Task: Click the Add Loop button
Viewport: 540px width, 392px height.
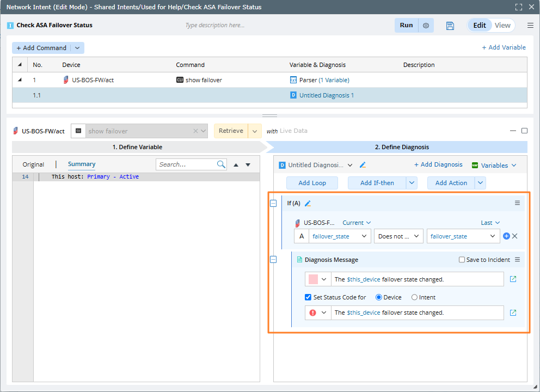Action: click(312, 183)
